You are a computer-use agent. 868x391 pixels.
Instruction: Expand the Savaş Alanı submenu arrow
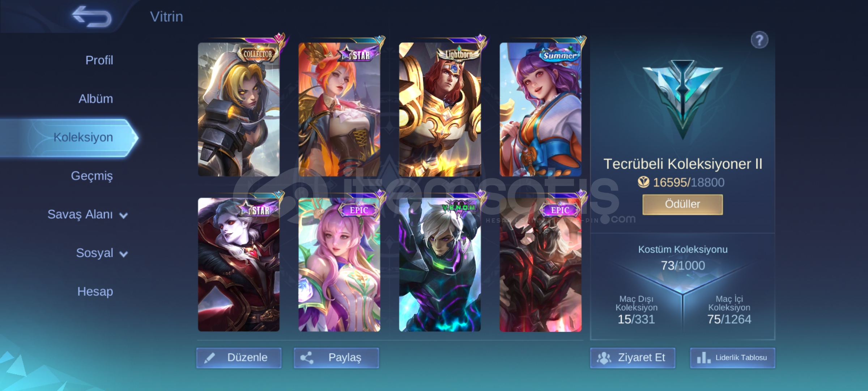pyautogui.click(x=124, y=215)
